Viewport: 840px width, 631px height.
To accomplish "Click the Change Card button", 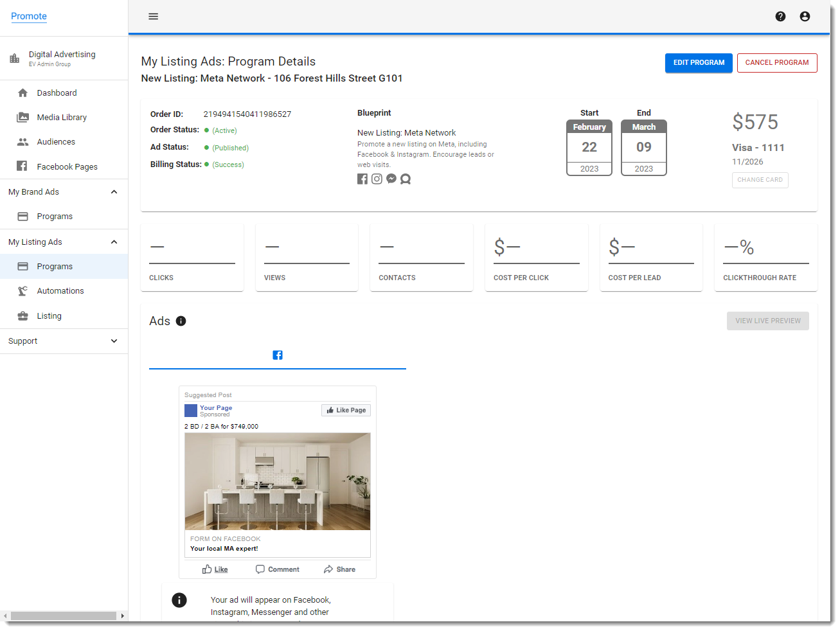I will pyautogui.click(x=760, y=180).
